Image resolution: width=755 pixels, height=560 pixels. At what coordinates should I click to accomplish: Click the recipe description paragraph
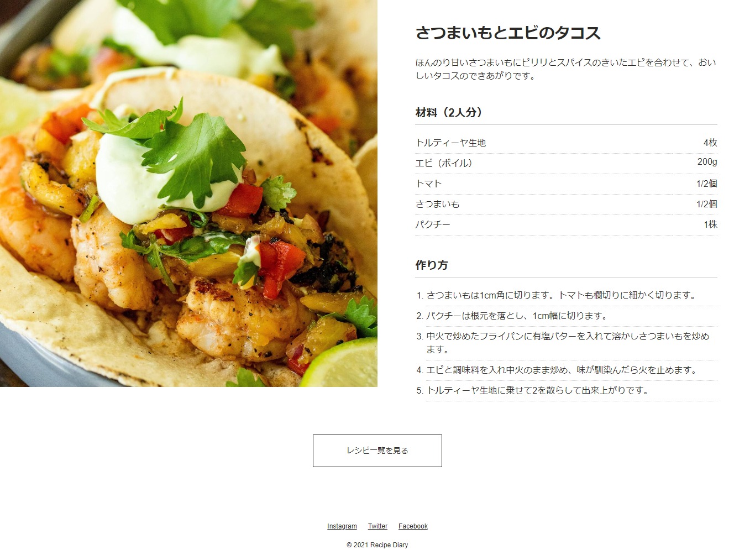[x=566, y=69]
